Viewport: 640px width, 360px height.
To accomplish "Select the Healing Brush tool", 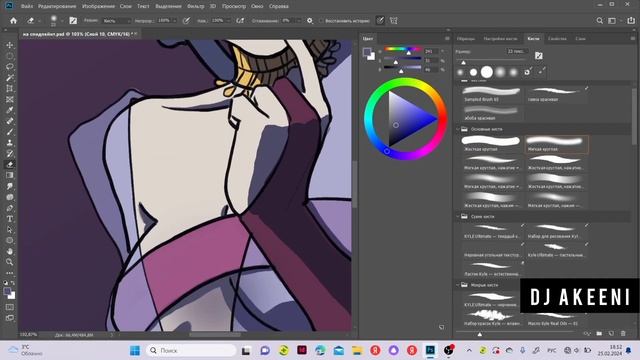I will 10,121.
